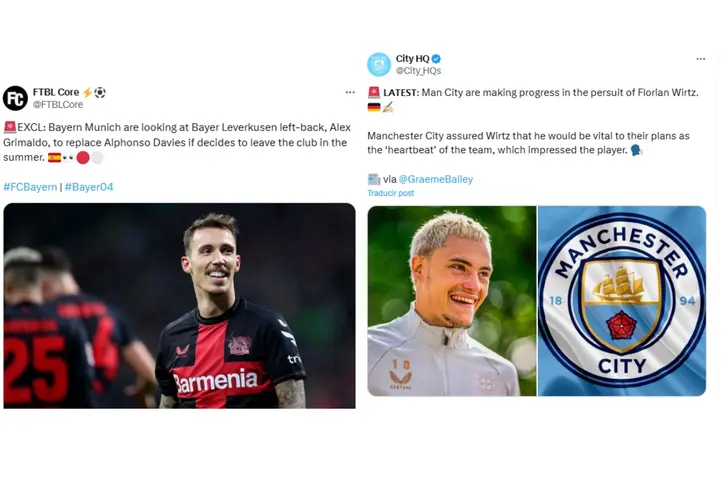Click the City HQ verified badge

point(436,59)
